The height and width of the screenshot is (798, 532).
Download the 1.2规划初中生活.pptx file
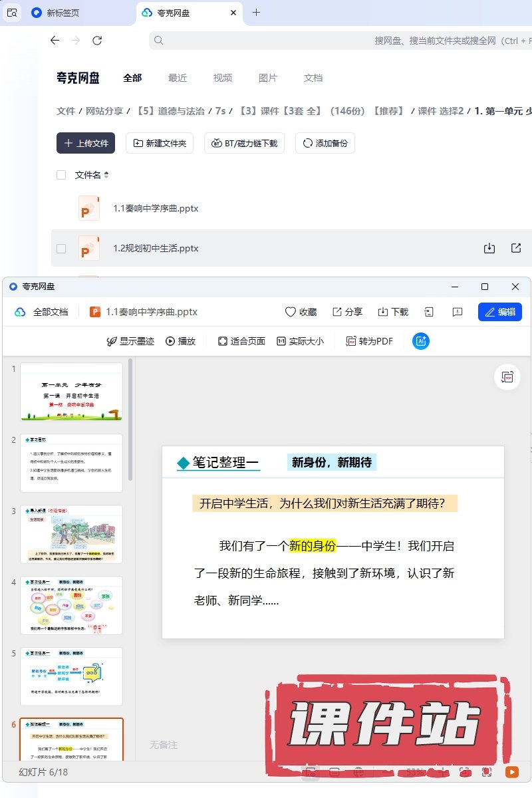point(489,248)
